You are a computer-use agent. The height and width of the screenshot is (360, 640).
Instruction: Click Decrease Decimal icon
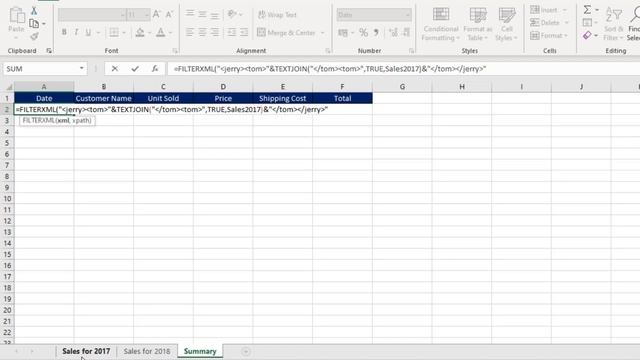(406, 32)
